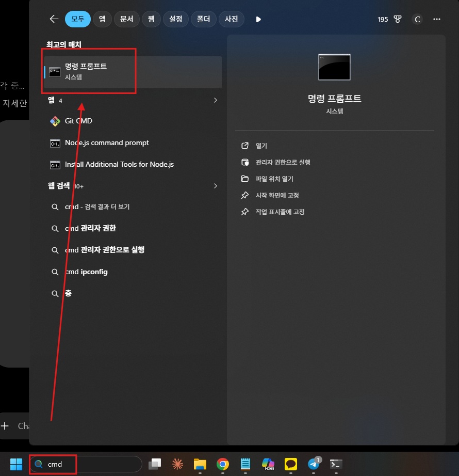Screen dimensions: 459x476
Task: Open the three-dot options menu
Action: tap(436, 19)
